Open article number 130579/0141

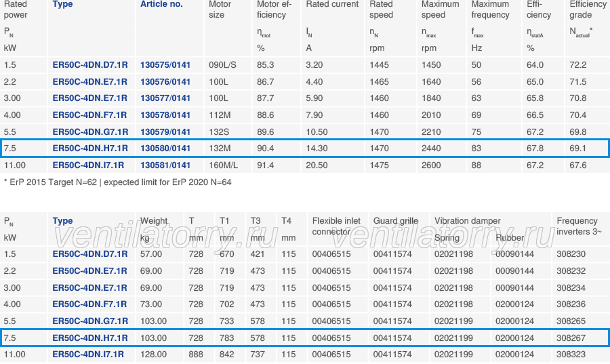165,132
